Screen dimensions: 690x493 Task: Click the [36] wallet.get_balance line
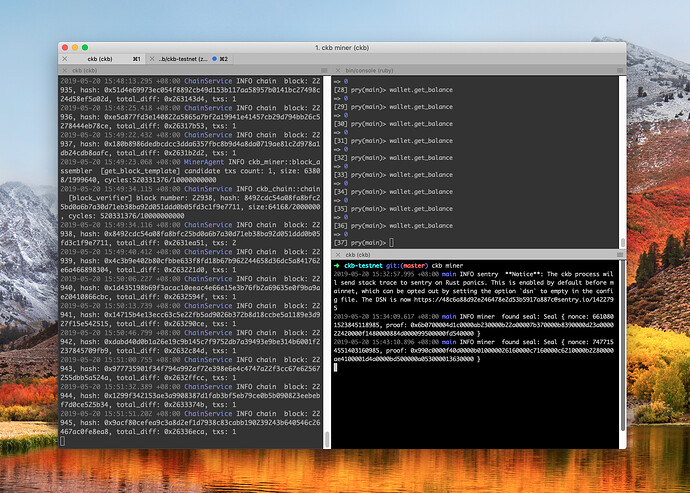(393, 226)
